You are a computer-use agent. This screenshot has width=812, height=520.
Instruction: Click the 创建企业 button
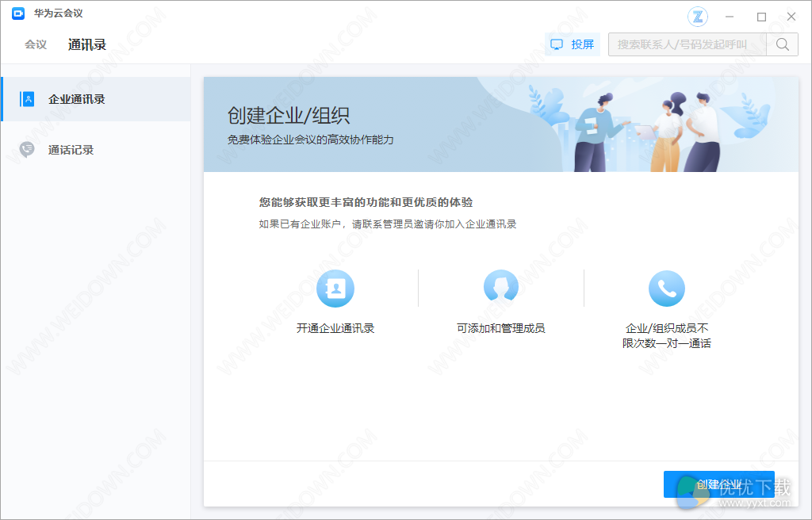pos(718,484)
